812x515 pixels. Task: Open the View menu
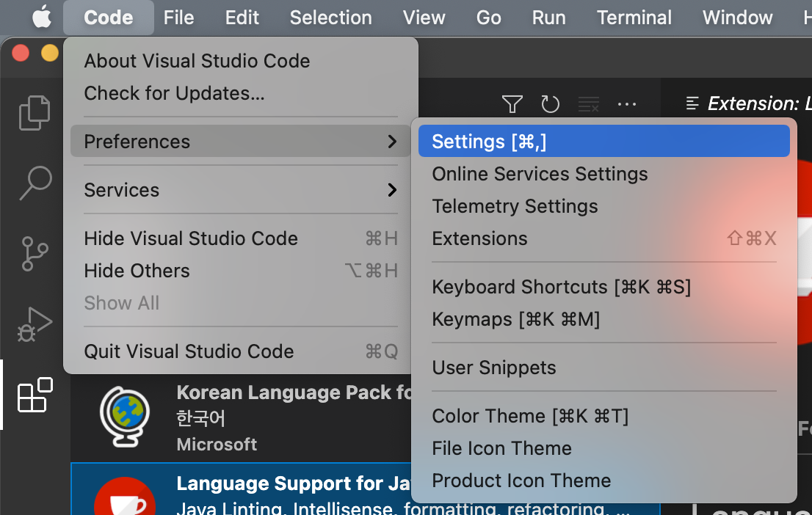(424, 18)
